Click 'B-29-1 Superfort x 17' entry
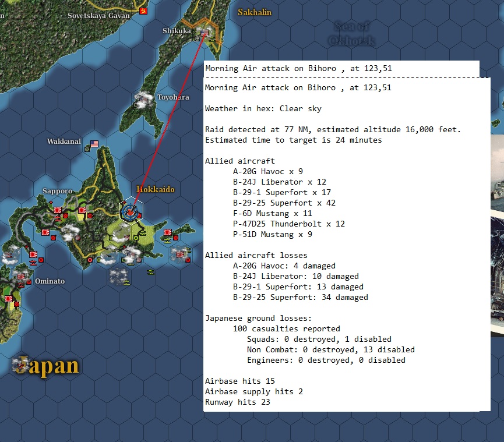Viewport: 504px width, 442px height. 282,192
